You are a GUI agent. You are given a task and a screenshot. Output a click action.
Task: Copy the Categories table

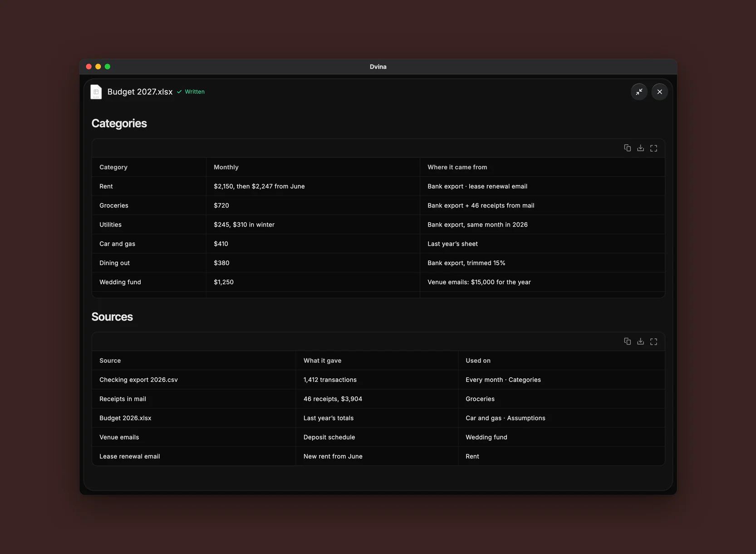pos(627,148)
